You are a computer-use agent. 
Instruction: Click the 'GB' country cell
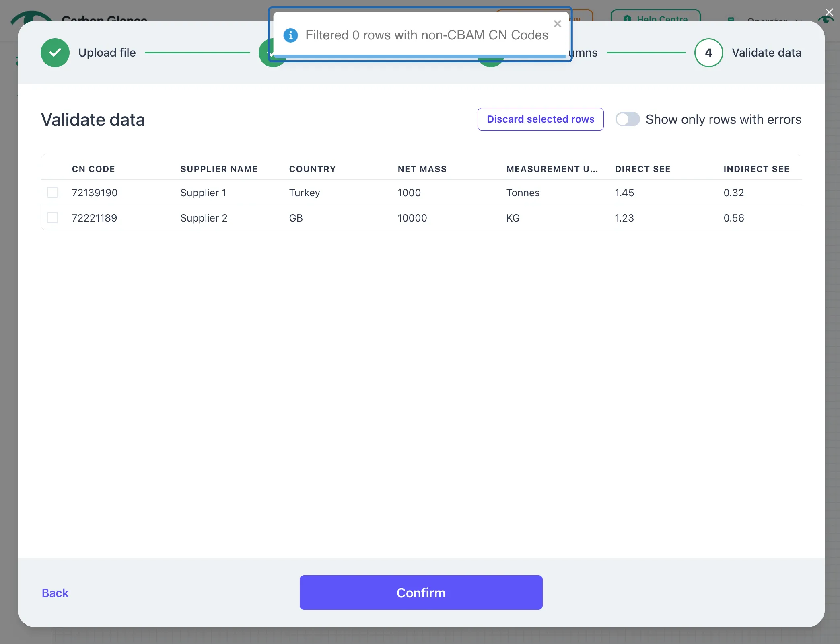click(296, 218)
